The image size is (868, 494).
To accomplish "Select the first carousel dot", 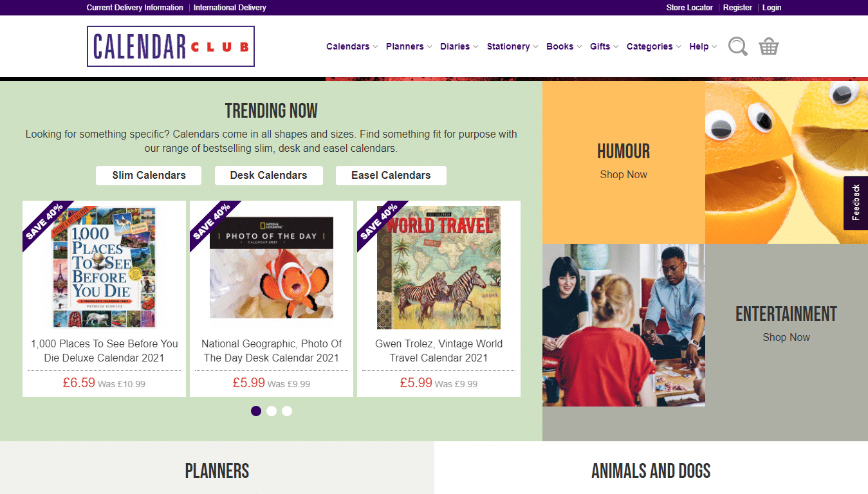I will (256, 411).
